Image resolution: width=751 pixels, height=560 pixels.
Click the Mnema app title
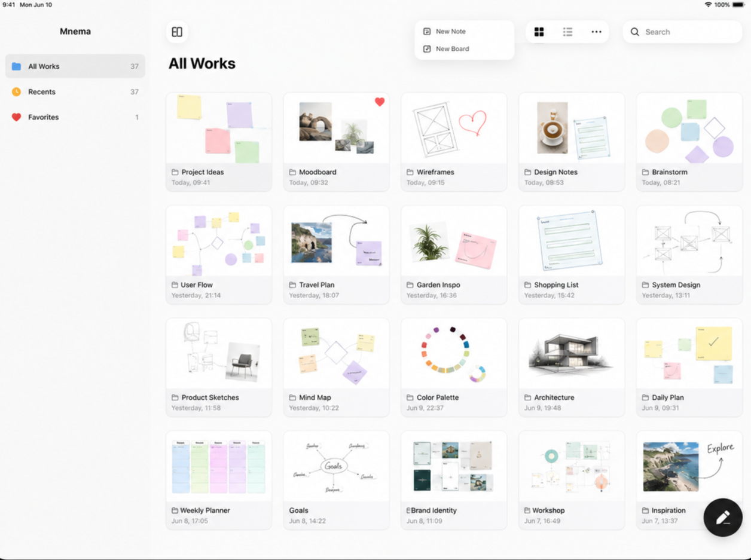click(75, 32)
